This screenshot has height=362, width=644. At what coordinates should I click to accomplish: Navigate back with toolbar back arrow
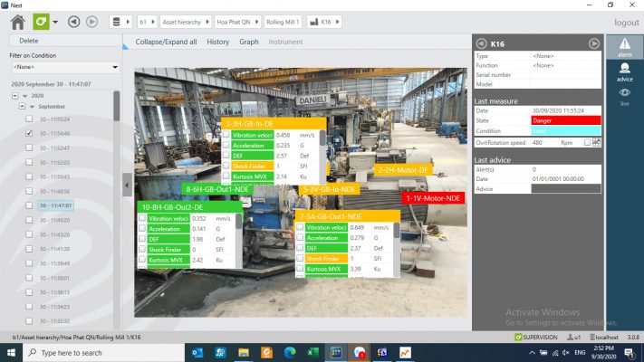[74, 22]
